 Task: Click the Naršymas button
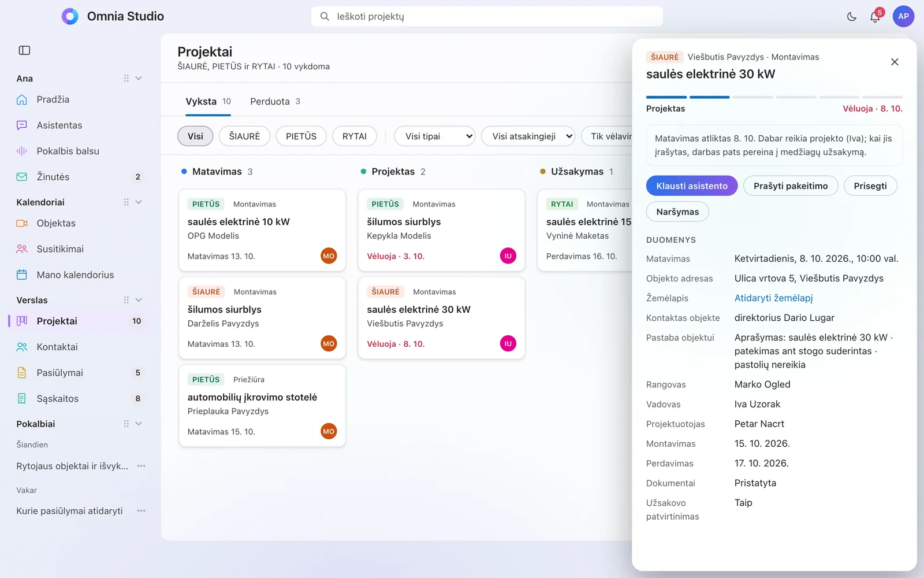click(677, 212)
